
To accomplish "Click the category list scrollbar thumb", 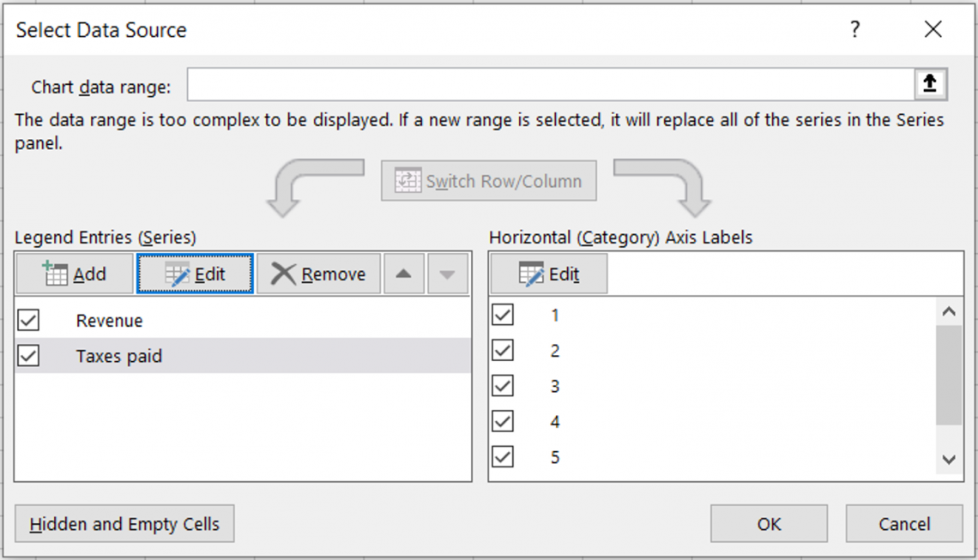I will [949, 375].
